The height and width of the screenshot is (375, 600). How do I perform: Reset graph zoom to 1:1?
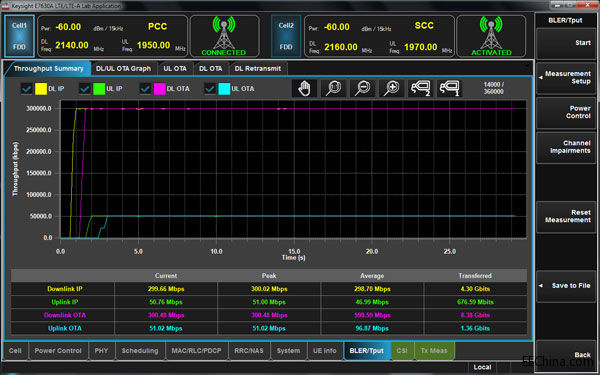pyautogui.click(x=333, y=89)
